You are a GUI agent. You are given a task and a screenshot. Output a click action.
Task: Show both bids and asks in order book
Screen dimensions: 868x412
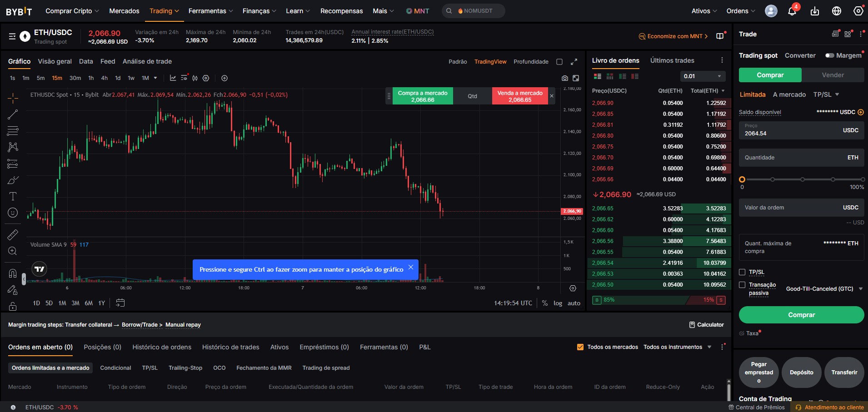coord(596,76)
